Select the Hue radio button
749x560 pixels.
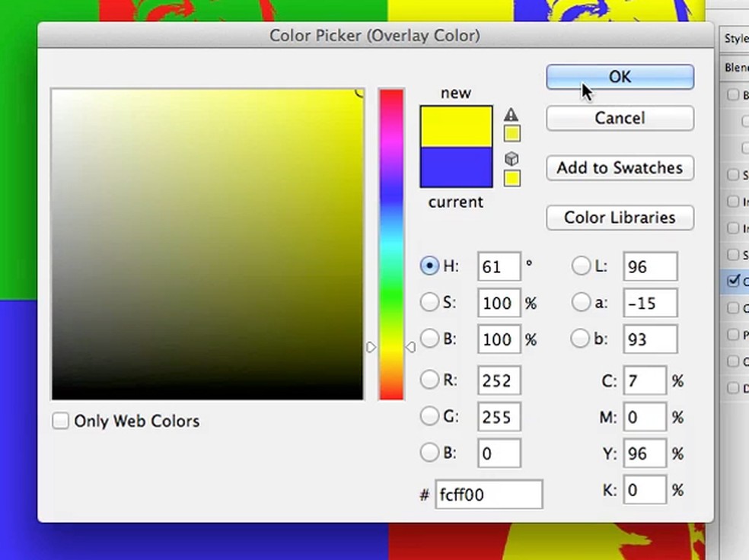pyautogui.click(x=428, y=266)
